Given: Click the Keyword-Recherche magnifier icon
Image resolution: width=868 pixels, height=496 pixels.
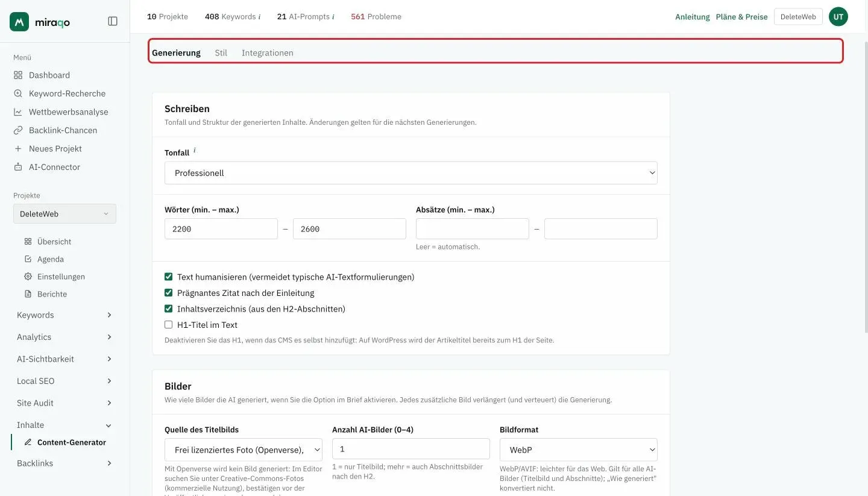Looking at the screenshot, I should pos(18,93).
